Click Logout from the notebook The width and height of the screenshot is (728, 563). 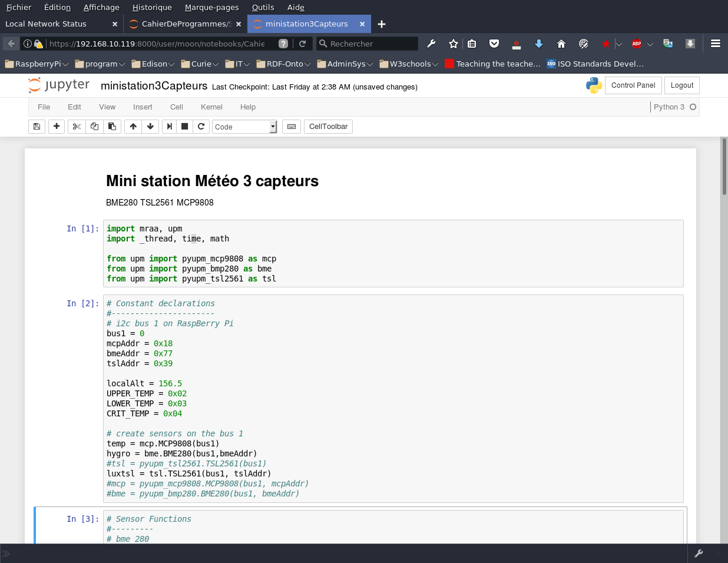[x=681, y=85]
